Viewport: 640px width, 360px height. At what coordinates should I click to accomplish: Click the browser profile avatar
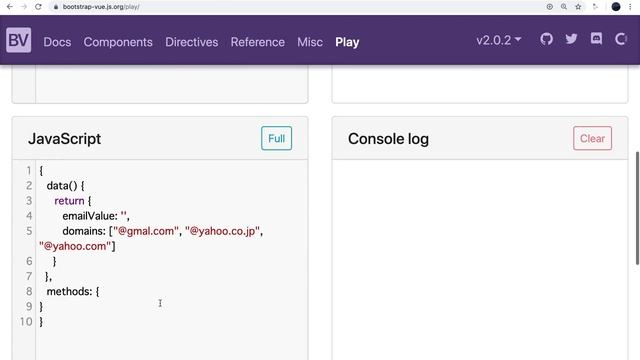(616, 7)
